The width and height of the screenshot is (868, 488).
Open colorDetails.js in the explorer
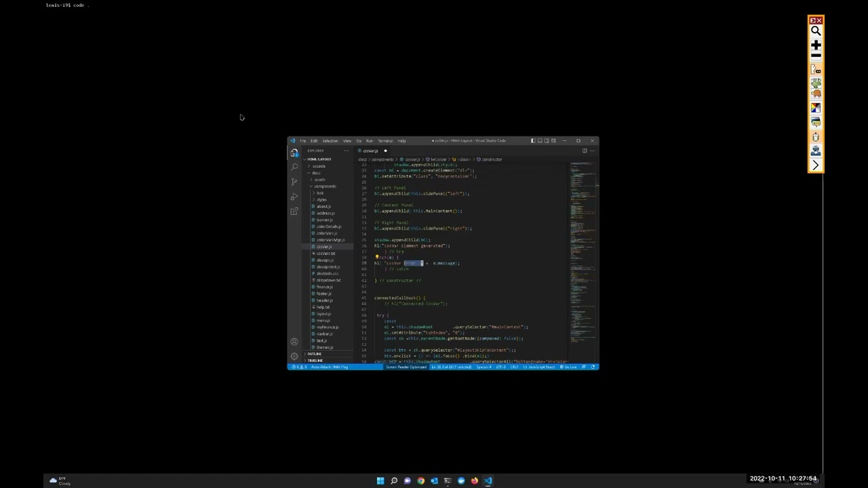tap(329, 227)
